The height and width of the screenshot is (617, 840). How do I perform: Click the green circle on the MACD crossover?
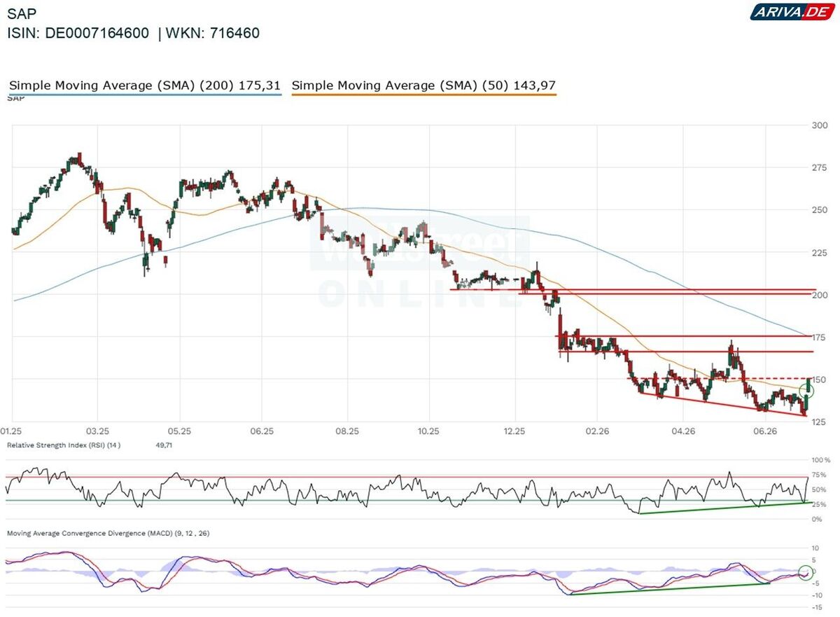pyautogui.click(x=806, y=571)
